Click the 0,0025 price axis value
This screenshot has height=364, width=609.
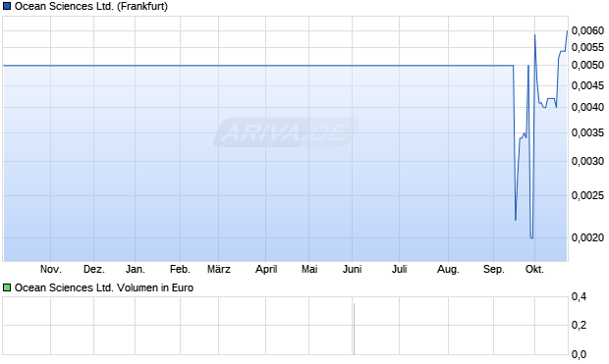click(x=588, y=195)
